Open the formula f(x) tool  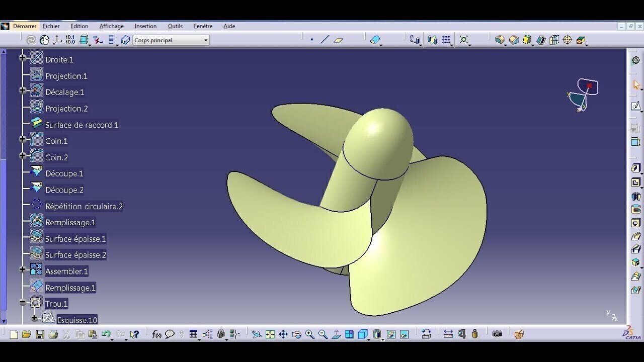coord(156,334)
